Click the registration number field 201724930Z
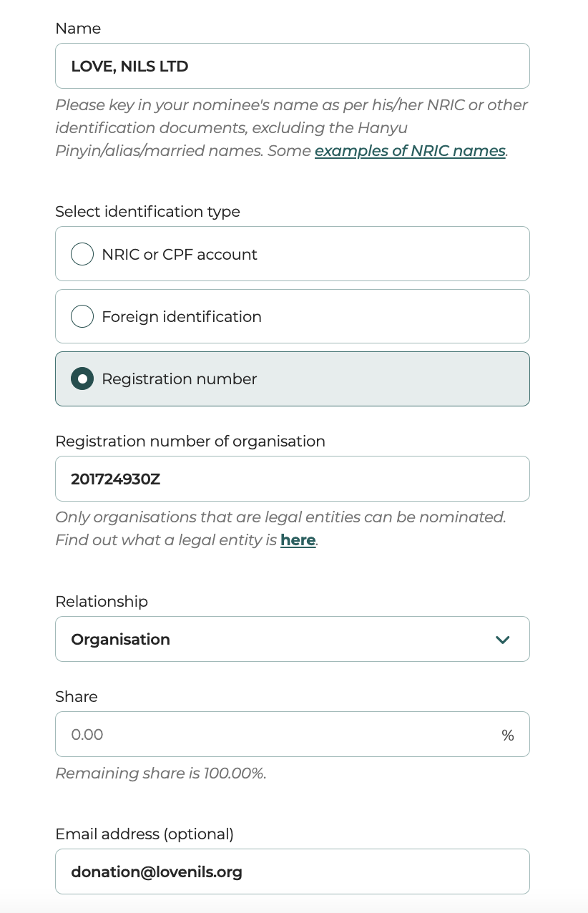 click(292, 479)
